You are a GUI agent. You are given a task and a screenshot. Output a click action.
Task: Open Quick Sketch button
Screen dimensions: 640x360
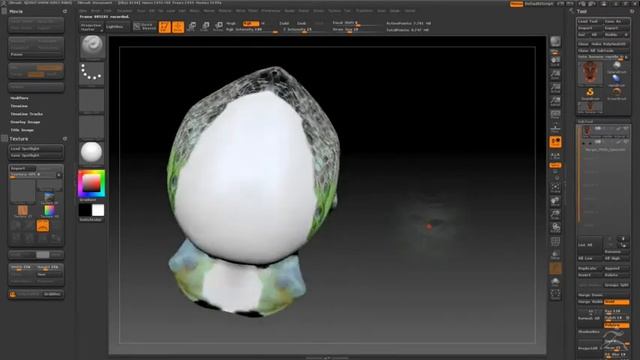coord(144,27)
